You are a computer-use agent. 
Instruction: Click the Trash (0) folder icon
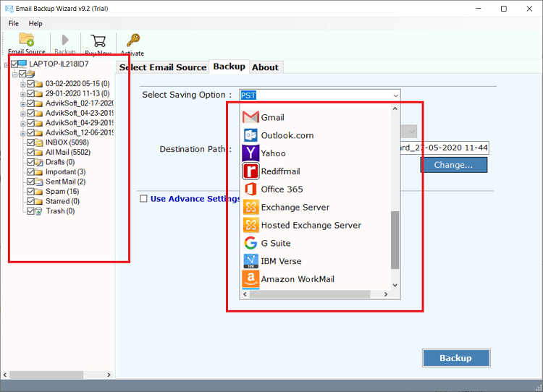point(39,211)
